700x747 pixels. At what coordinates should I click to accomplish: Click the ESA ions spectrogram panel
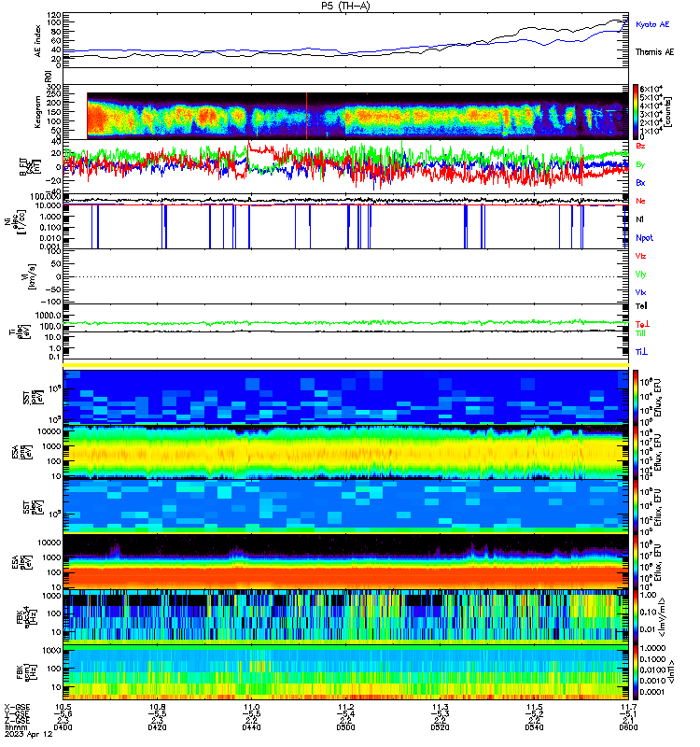click(345, 452)
